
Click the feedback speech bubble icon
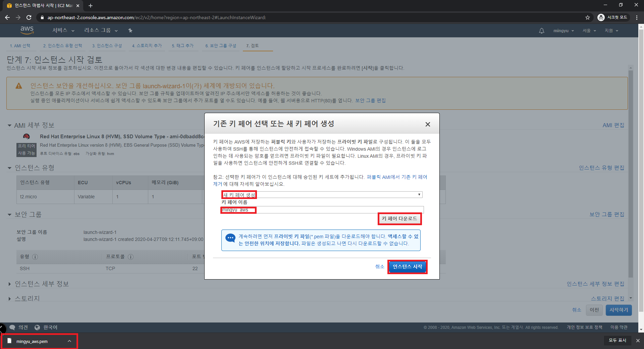click(x=12, y=327)
